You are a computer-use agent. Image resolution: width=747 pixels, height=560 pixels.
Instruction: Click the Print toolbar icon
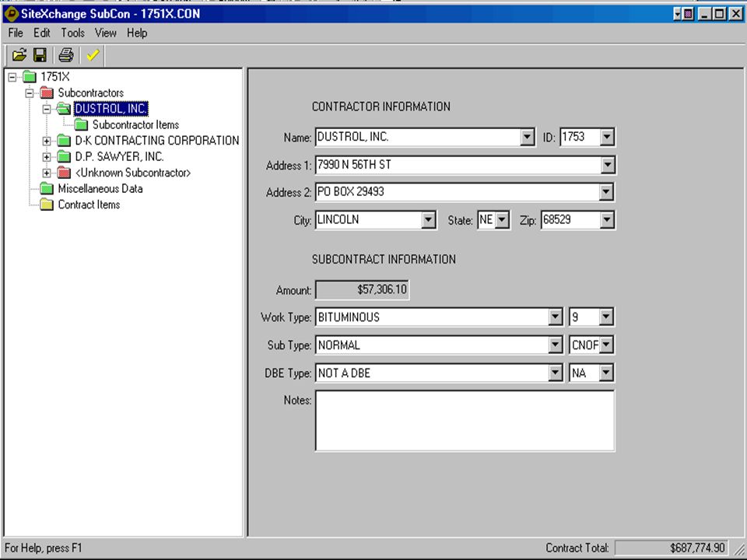pyautogui.click(x=65, y=55)
